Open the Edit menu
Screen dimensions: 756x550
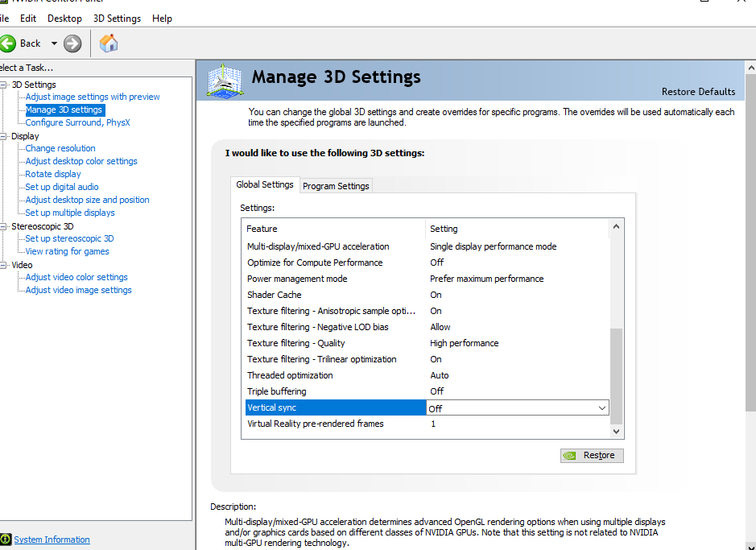tap(28, 19)
